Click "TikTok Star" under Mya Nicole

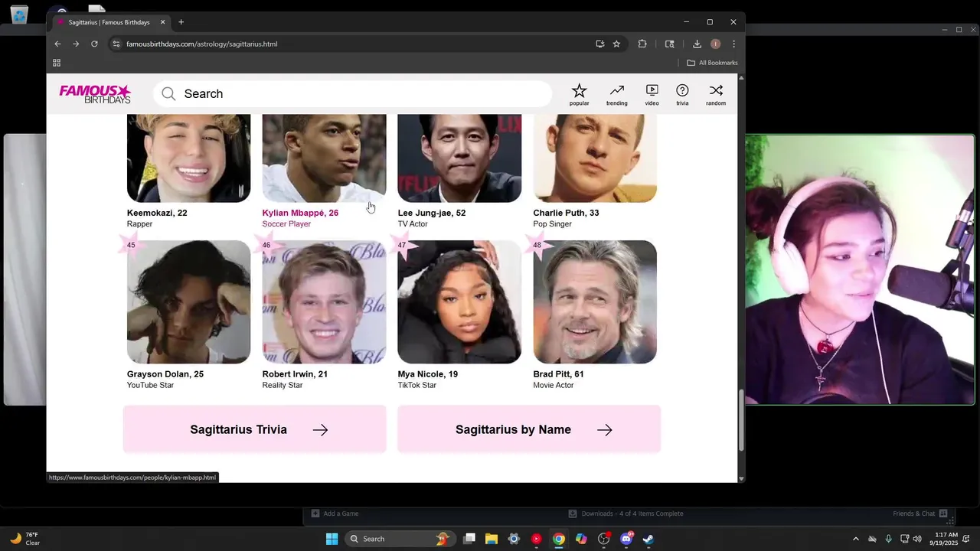tap(416, 385)
